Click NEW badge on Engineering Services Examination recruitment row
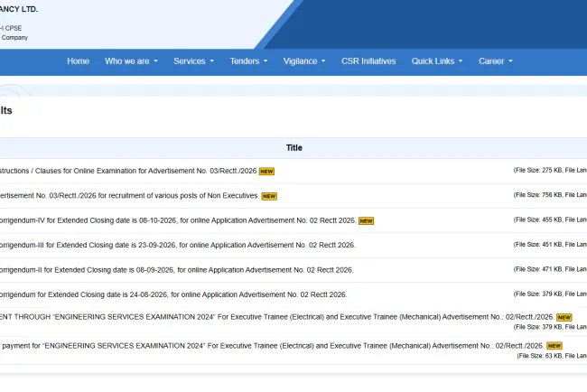 pos(564,318)
